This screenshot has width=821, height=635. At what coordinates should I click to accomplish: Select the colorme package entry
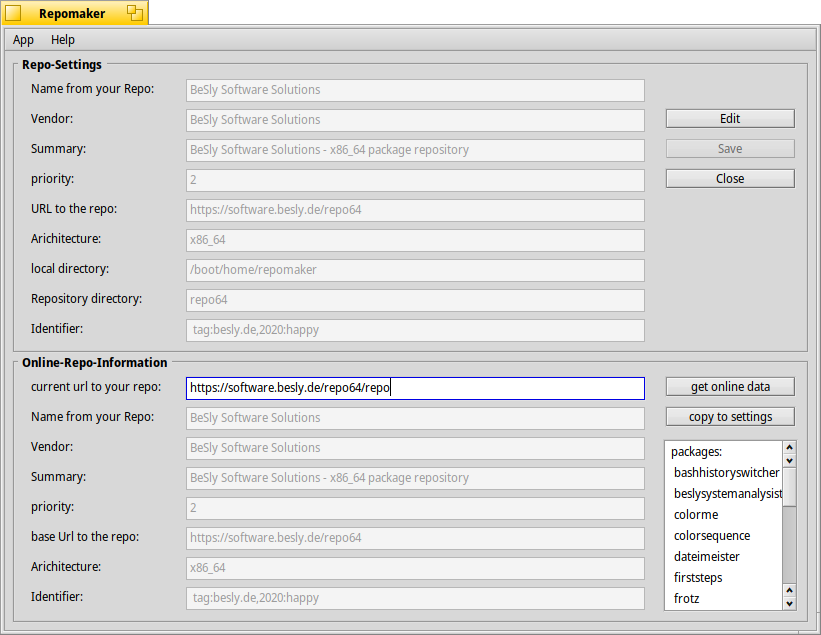pyautogui.click(x=696, y=515)
